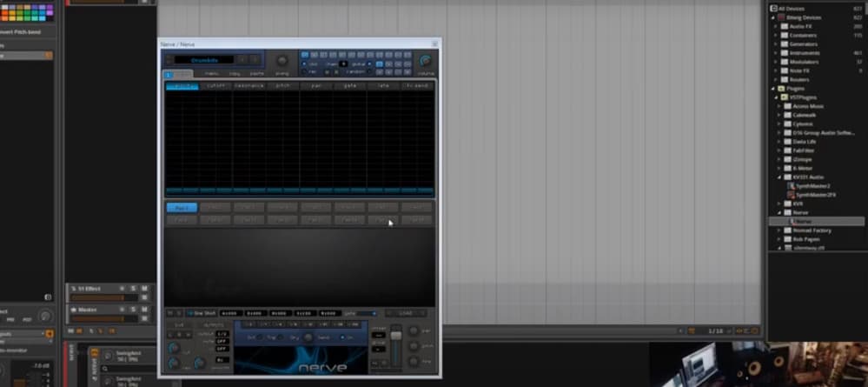Select the clock radio option in Nerve
The height and width of the screenshot is (387, 868).
click(x=304, y=63)
